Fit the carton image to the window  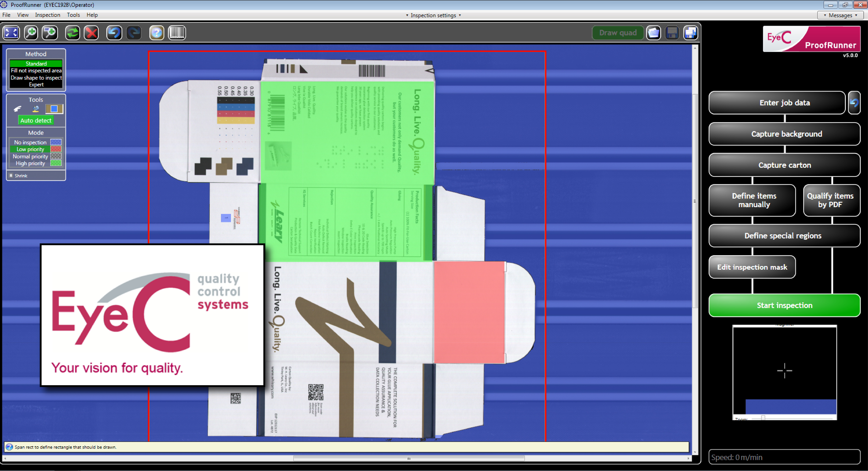11,33
